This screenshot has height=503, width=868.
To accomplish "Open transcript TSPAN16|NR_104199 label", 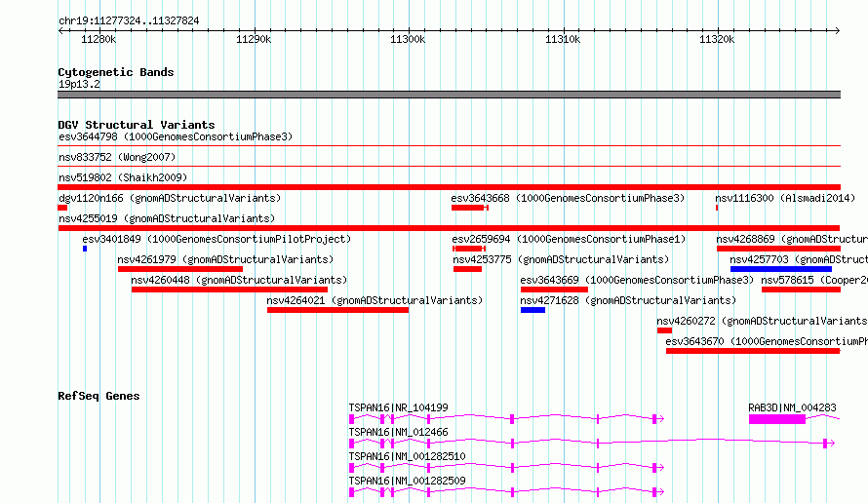I will coord(398,407).
